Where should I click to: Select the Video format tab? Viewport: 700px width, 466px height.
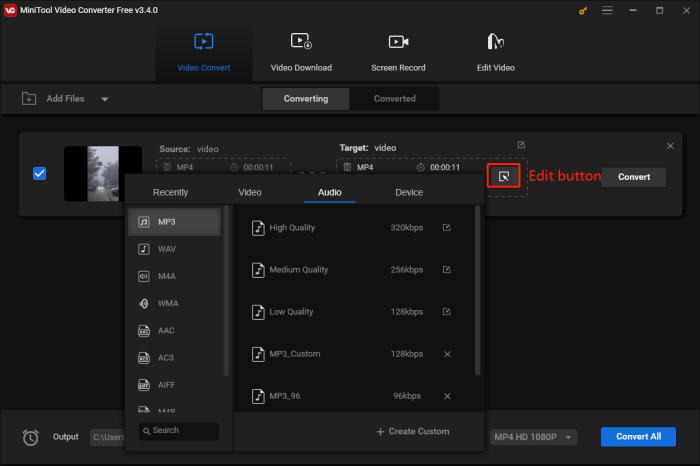click(x=250, y=192)
